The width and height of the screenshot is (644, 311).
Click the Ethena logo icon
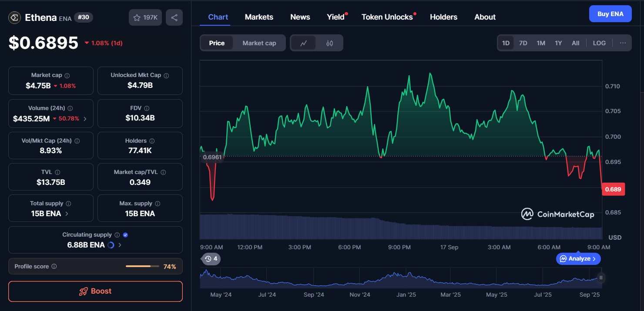pyautogui.click(x=14, y=17)
